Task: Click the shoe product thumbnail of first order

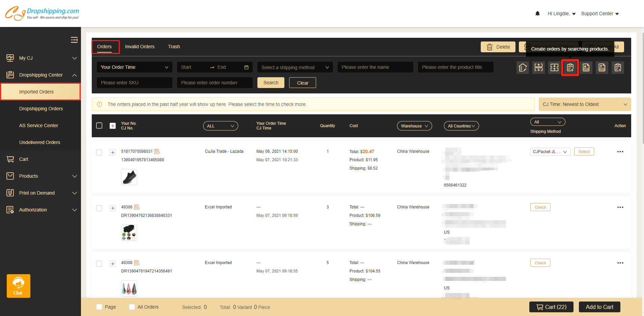Action: click(x=129, y=177)
